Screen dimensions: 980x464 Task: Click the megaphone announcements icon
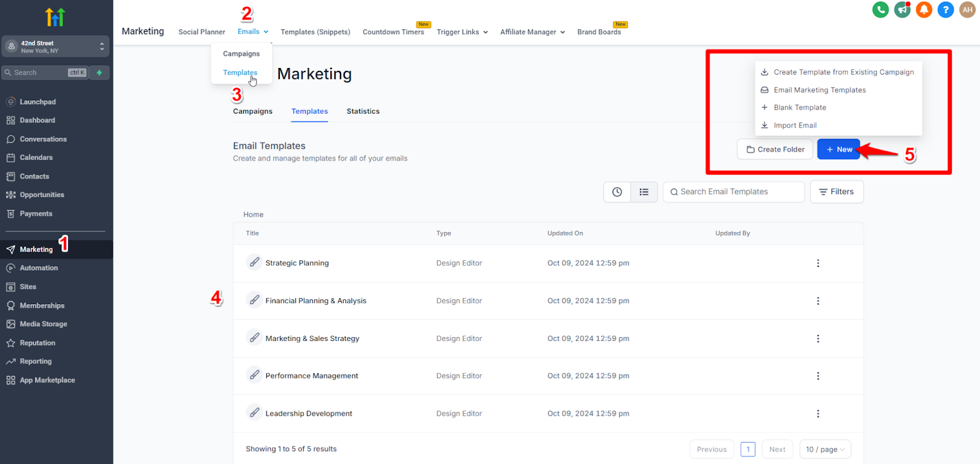click(x=902, y=10)
